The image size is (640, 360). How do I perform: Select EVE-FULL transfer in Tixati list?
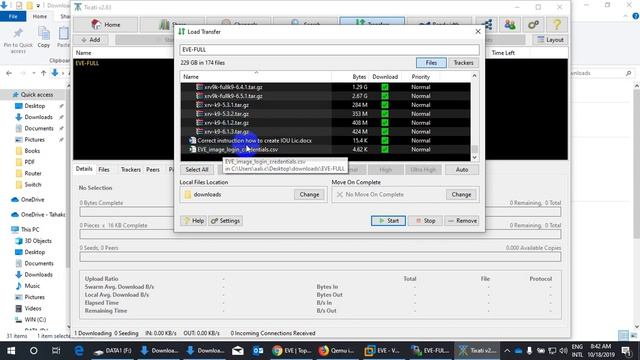87,63
